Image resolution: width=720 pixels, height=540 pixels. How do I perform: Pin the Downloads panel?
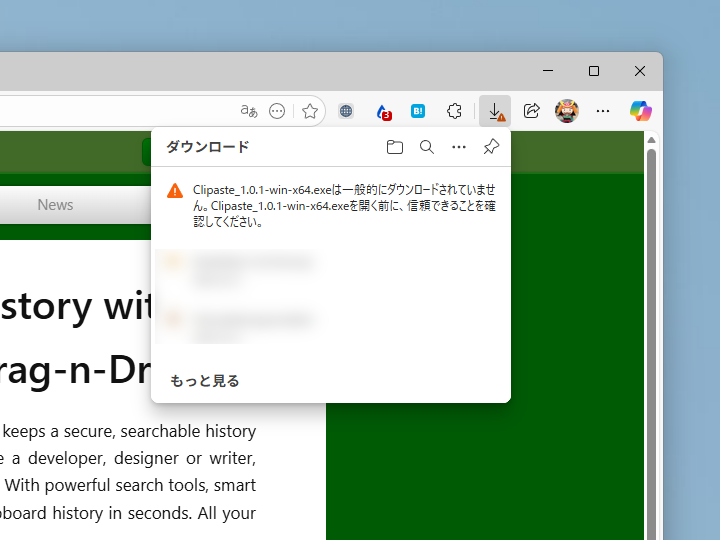pos(491,147)
